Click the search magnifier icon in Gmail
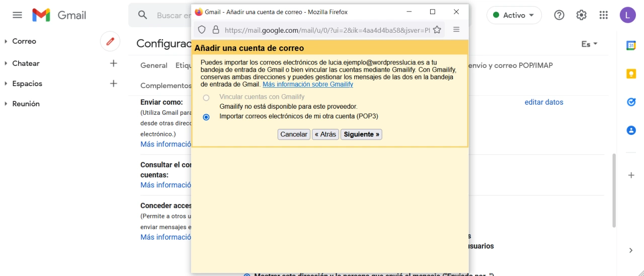The height and width of the screenshot is (276, 644). tap(143, 15)
